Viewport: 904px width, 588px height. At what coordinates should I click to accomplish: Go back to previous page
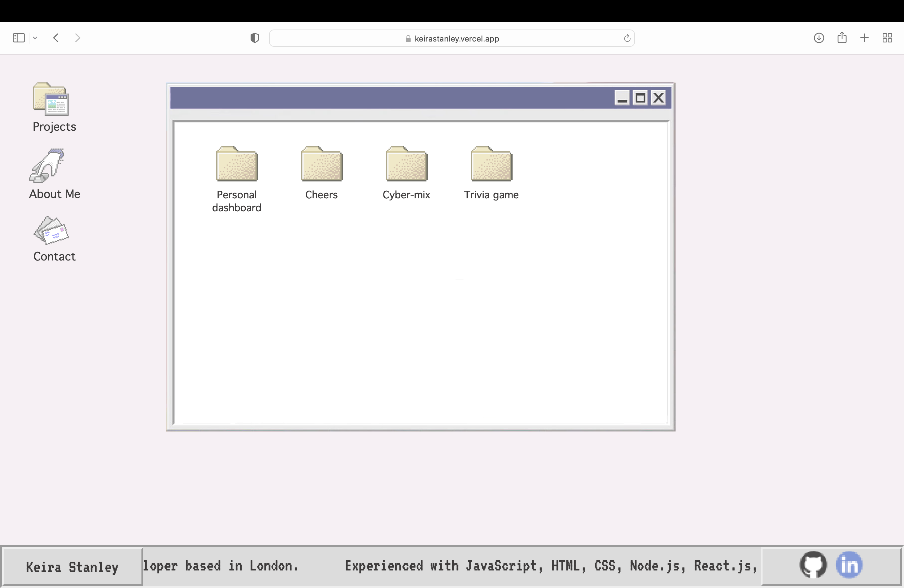pos(56,38)
